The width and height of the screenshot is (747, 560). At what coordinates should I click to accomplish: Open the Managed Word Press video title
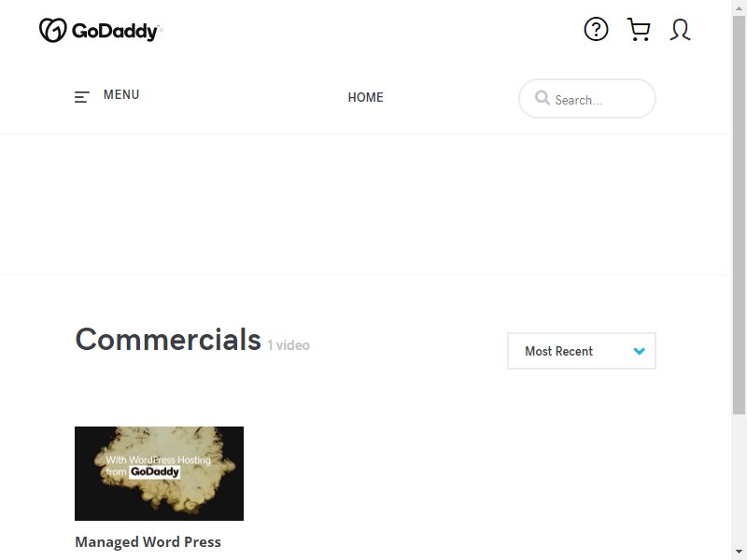(x=148, y=542)
